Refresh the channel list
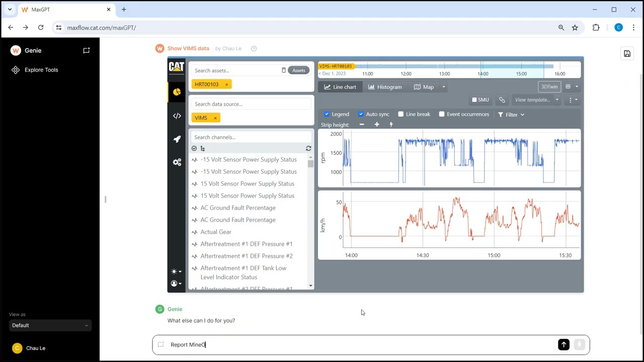 (x=308, y=148)
